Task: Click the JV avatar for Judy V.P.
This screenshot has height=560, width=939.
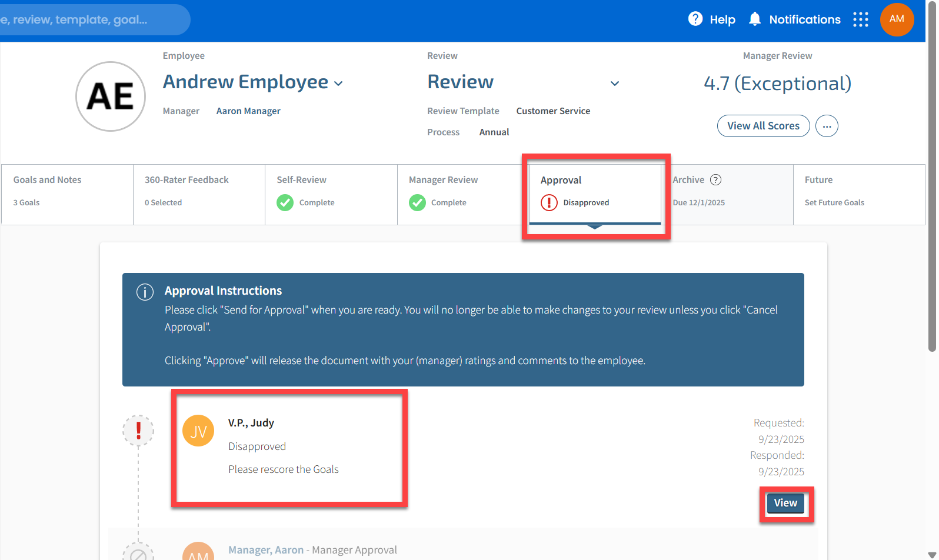Action: point(198,431)
